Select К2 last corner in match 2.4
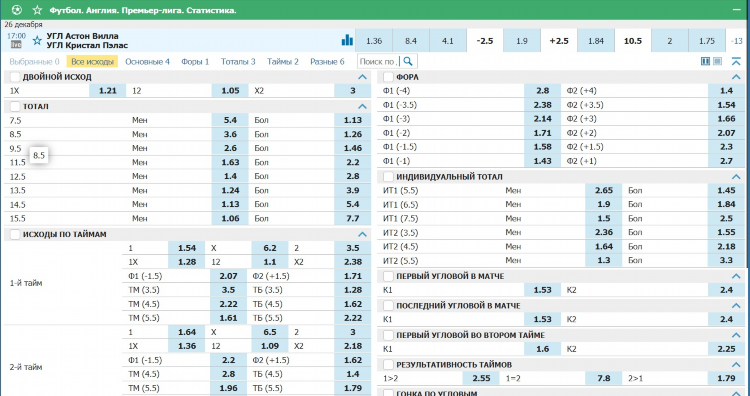This screenshot has width=750, height=396. click(x=726, y=319)
